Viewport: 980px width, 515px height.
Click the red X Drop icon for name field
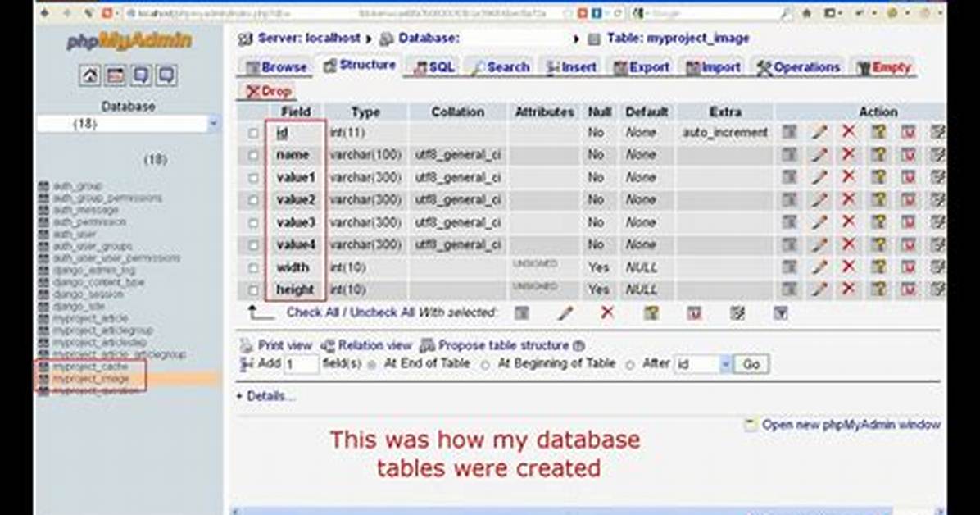tap(848, 154)
